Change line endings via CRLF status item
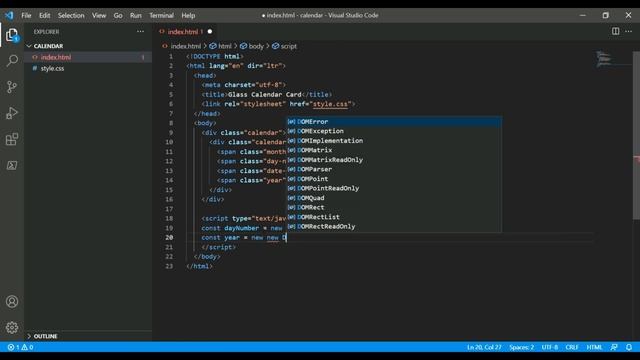The image size is (640, 360). tap(572, 347)
